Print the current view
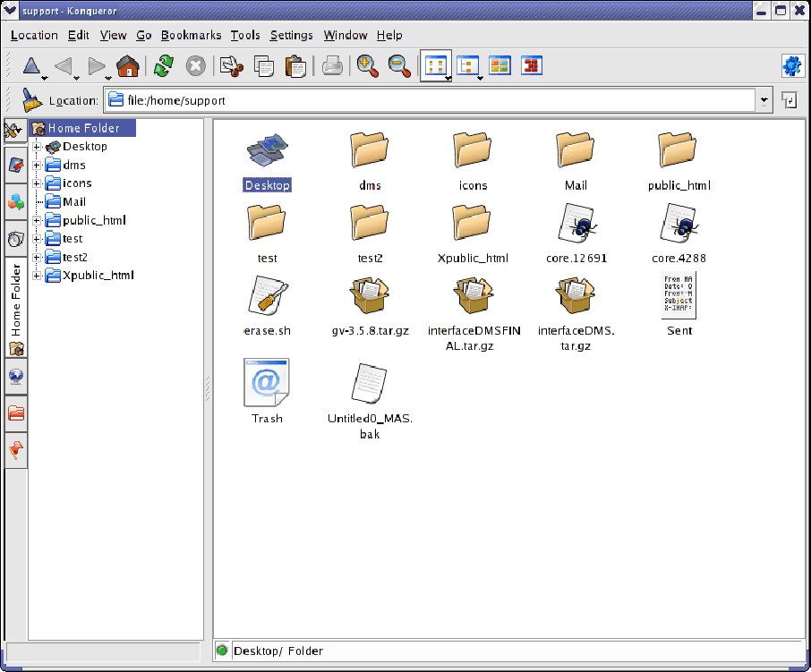This screenshot has height=672, width=811. point(332,65)
